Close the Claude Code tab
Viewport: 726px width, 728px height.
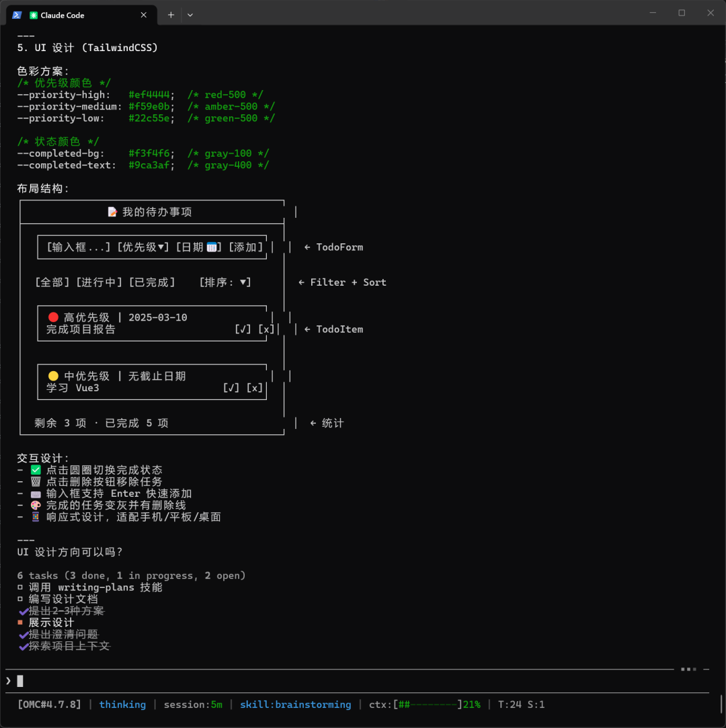pos(143,15)
